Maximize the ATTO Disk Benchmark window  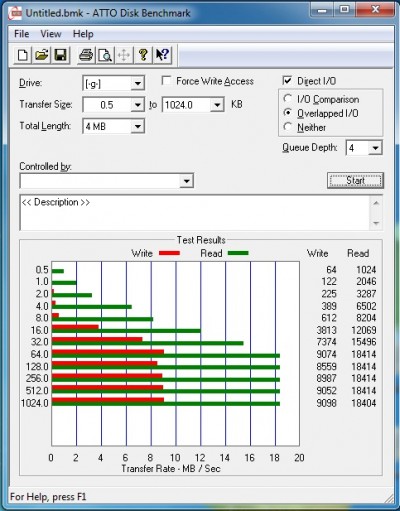(x=344, y=10)
